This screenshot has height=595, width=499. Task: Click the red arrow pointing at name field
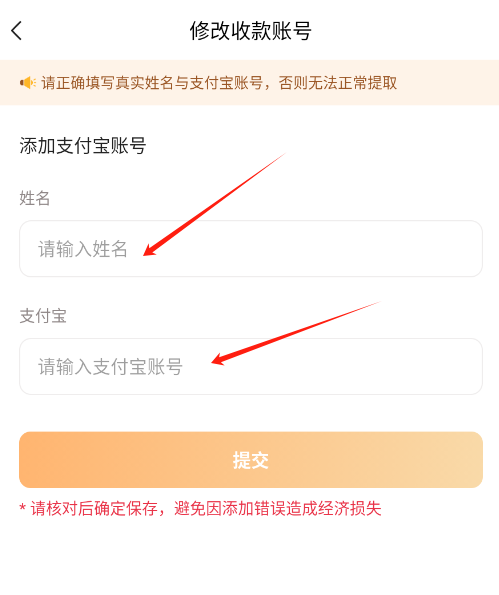[214, 205]
